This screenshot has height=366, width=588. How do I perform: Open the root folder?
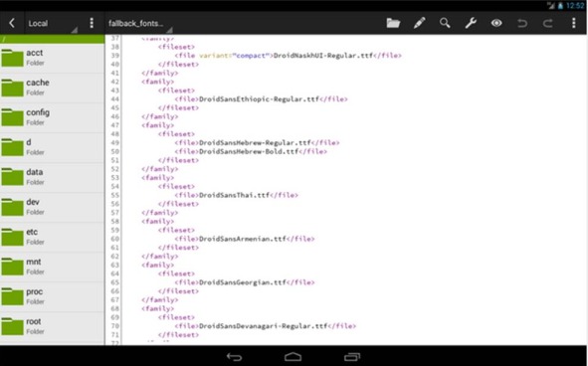pyautogui.click(x=52, y=326)
